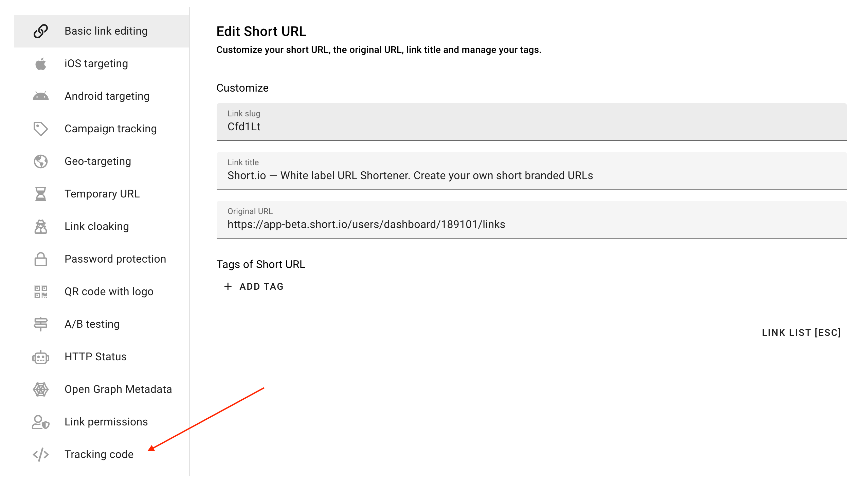
Task: Click the Link cloaking spy icon
Action: coord(41,227)
